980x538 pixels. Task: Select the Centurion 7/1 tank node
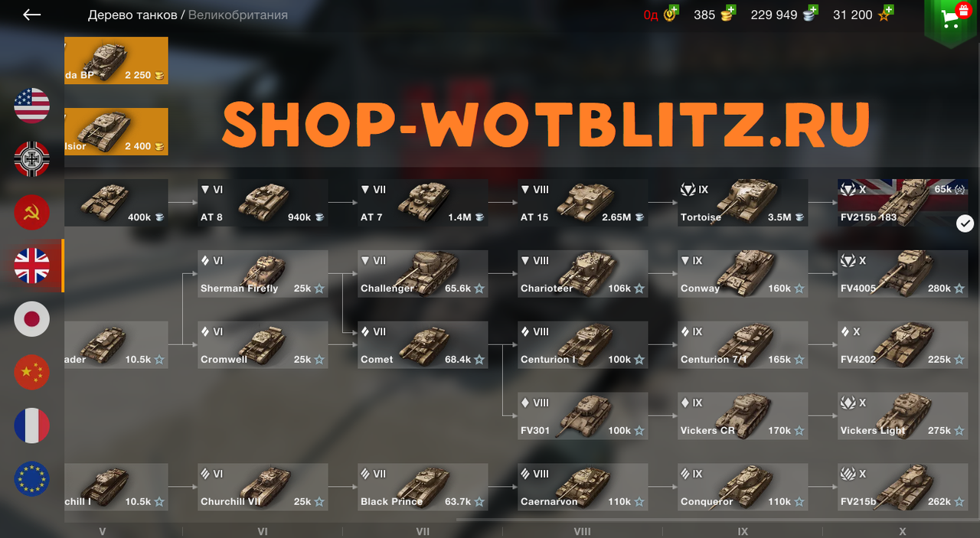743,345
